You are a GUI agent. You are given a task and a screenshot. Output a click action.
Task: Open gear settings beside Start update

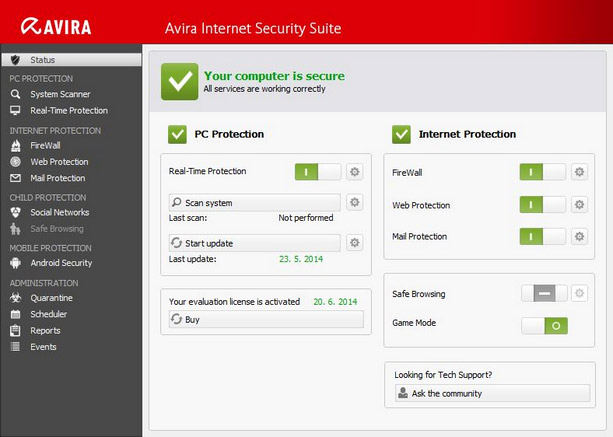(x=354, y=242)
